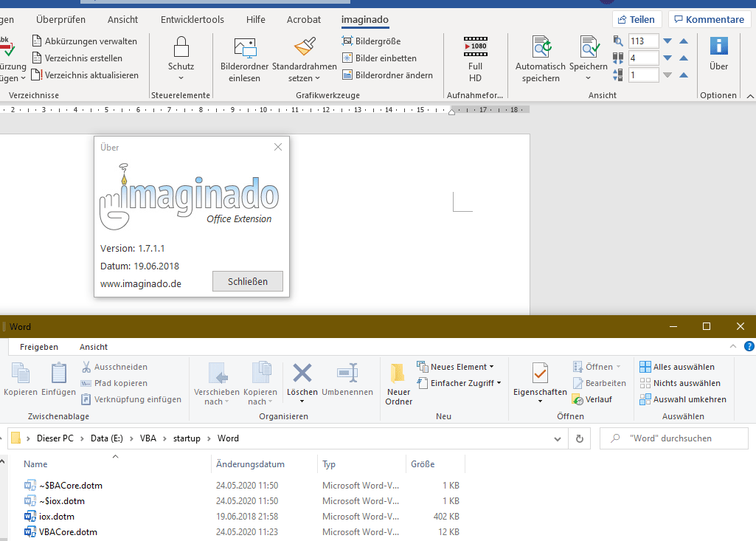The image size is (756, 541).
Task: Open Freigeben tab in Explorer
Action: tap(39, 347)
